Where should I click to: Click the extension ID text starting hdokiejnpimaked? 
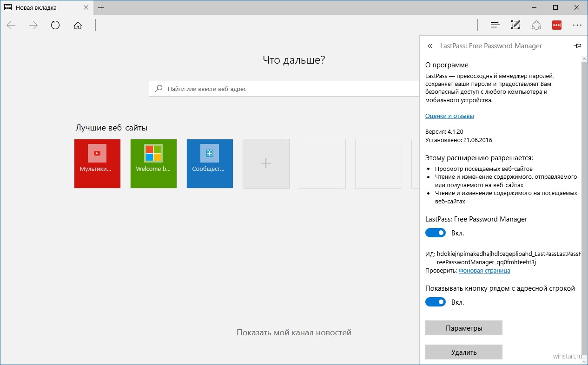pos(509,258)
